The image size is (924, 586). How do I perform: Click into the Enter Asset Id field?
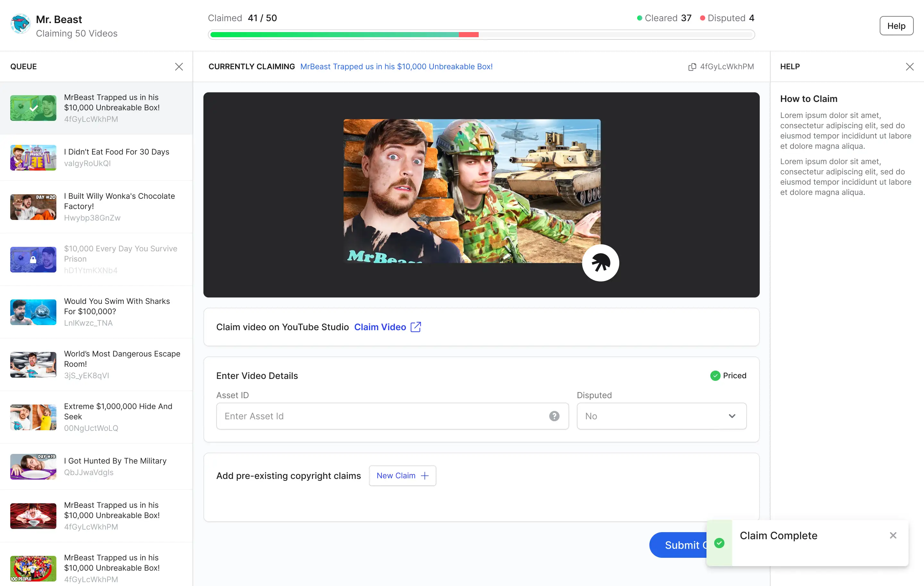click(392, 416)
